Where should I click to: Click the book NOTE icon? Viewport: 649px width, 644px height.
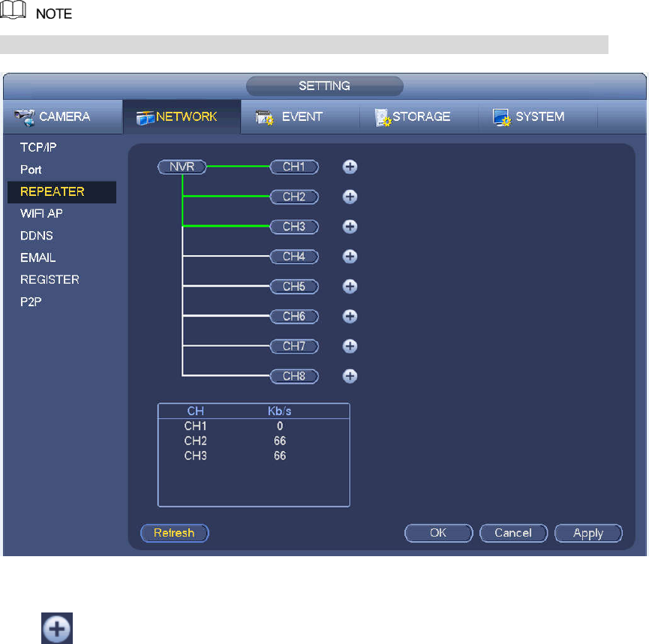tap(13, 10)
